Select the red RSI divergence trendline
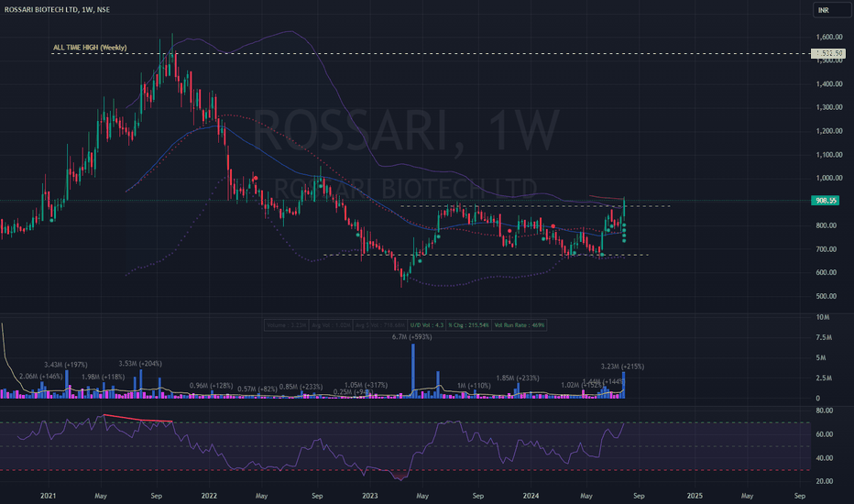 pos(137,419)
